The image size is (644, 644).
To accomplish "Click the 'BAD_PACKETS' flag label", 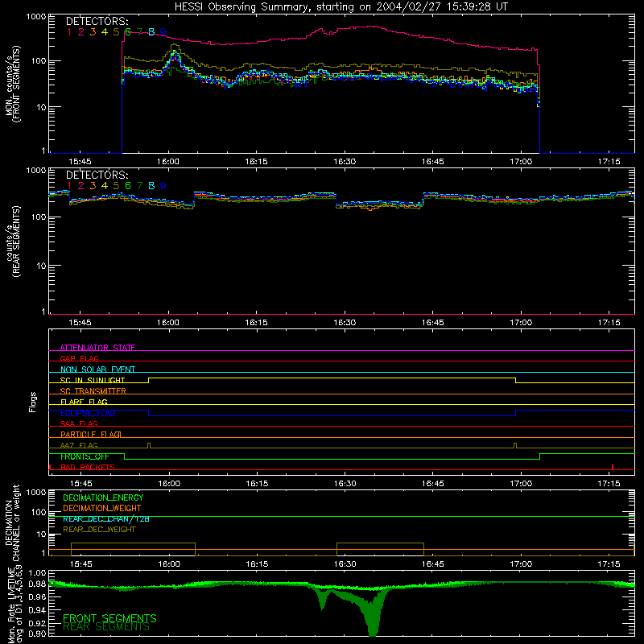I will click(88, 467).
